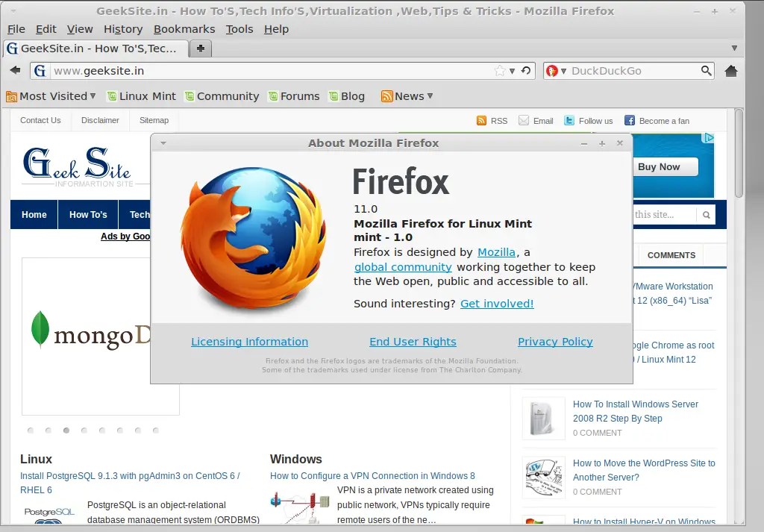Open About dialog window menu arrow
The width and height of the screenshot is (764, 532).
click(163, 143)
